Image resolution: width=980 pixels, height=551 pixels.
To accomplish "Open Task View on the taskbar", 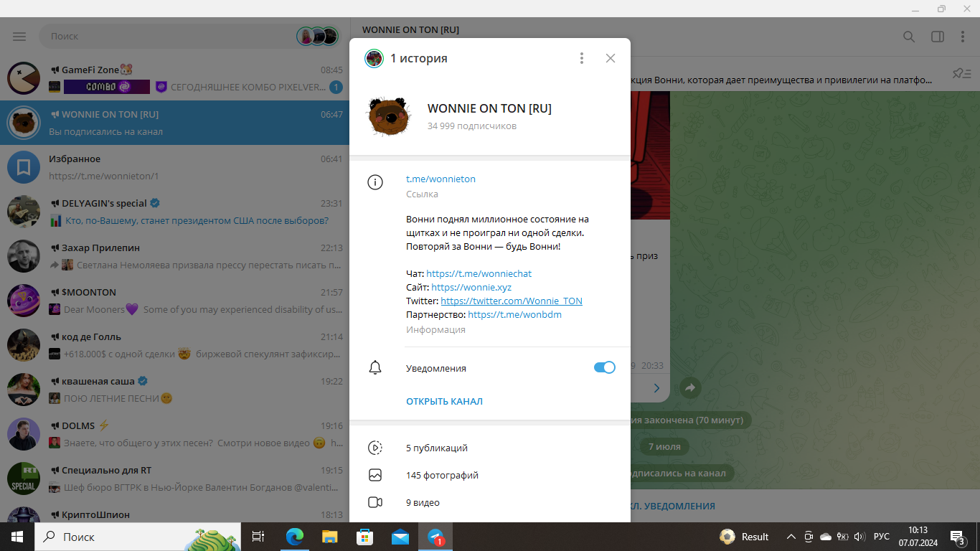I will tap(258, 537).
